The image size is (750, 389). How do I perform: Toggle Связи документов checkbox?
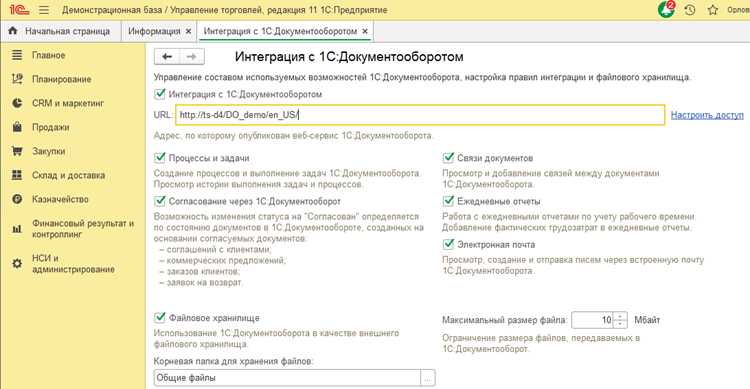coord(448,157)
